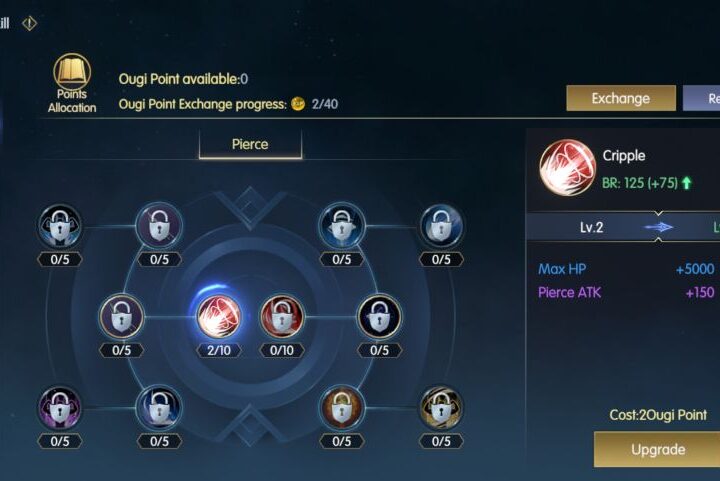The image size is (720, 481).
Task: Select the second locked node in top row
Action: pyautogui.click(x=159, y=226)
